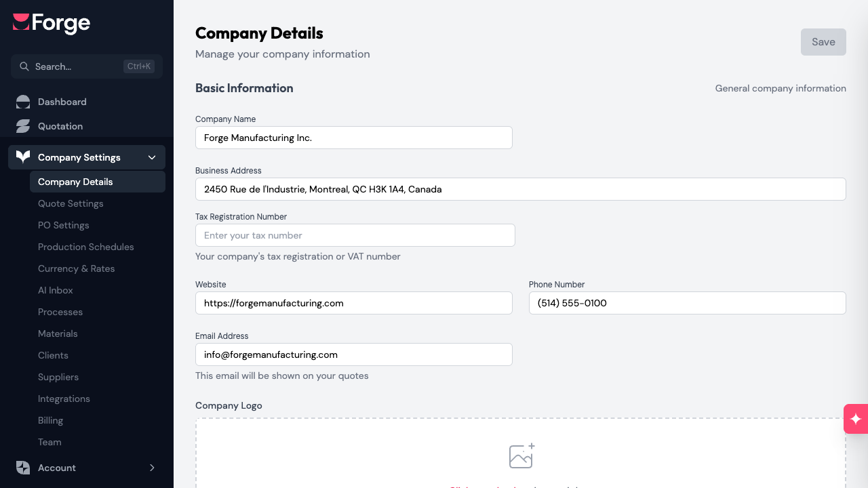Click the Email Address input field
Image resolution: width=868 pixels, height=488 pixels.
click(x=353, y=354)
